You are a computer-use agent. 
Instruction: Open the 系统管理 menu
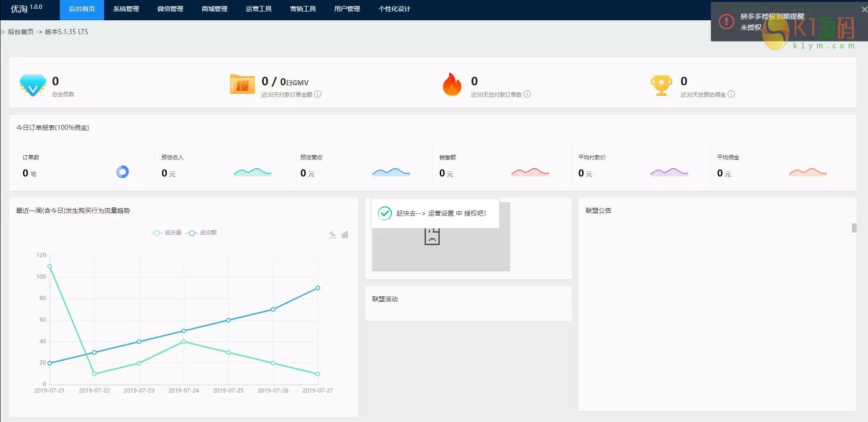(126, 9)
